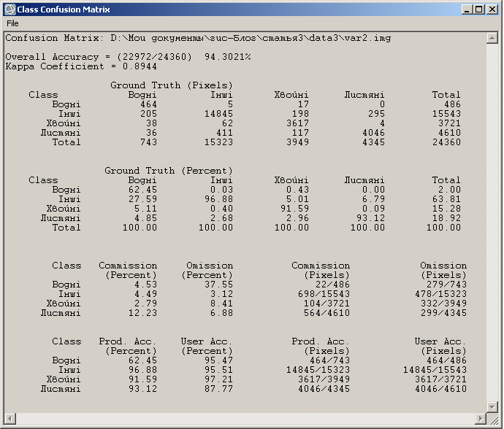Click the horizontal scrollbar track
This screenshot has width=504, height=429.
[x=241, y=420]
